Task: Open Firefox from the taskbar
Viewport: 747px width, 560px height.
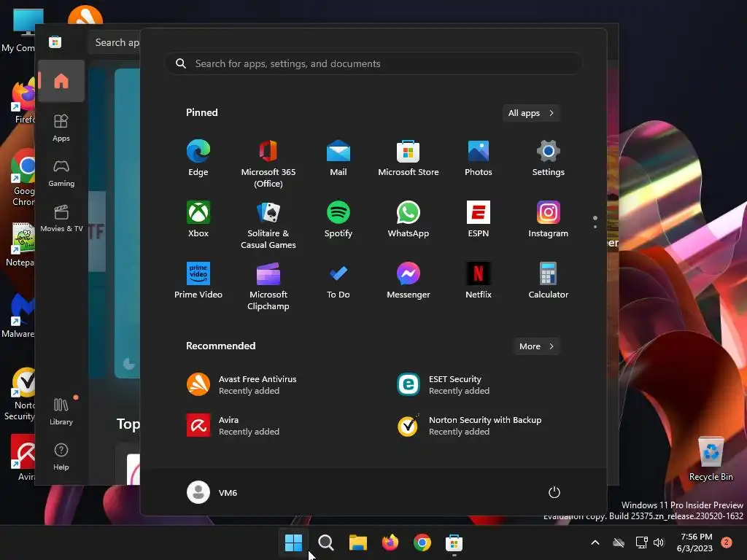Action: coord(390,542)
